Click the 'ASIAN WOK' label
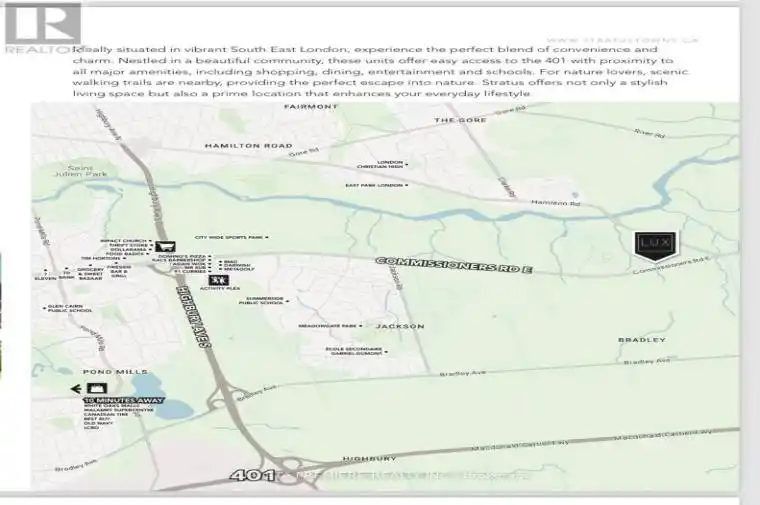The height and width of the screenshot is (505, 760). [x=189, y=264]
